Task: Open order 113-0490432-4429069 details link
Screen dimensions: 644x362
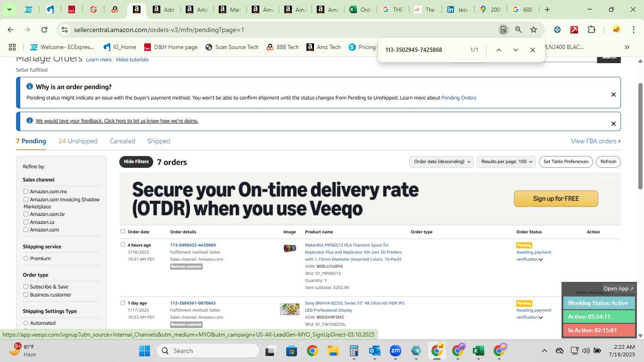Action: pyautogui.click(x=193, y=245)
